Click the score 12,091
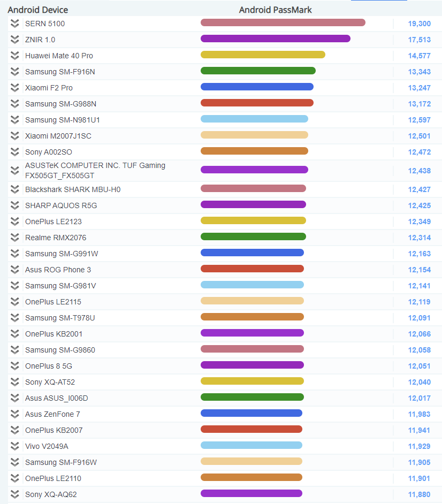 tap(419, 318)
